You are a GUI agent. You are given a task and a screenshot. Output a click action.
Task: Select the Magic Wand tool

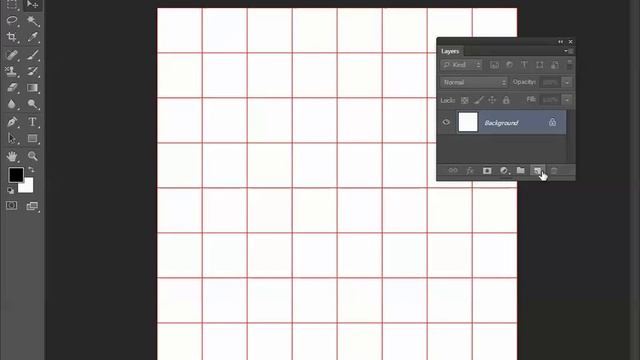32,20
